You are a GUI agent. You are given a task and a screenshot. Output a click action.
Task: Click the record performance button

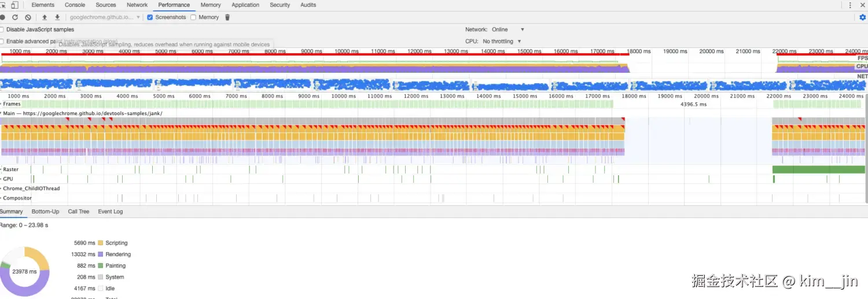2,17
